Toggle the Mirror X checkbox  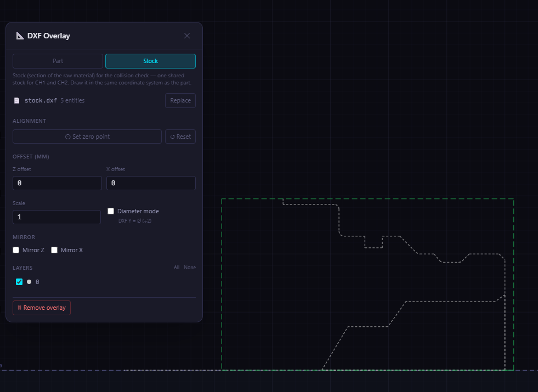pos(54,250)
